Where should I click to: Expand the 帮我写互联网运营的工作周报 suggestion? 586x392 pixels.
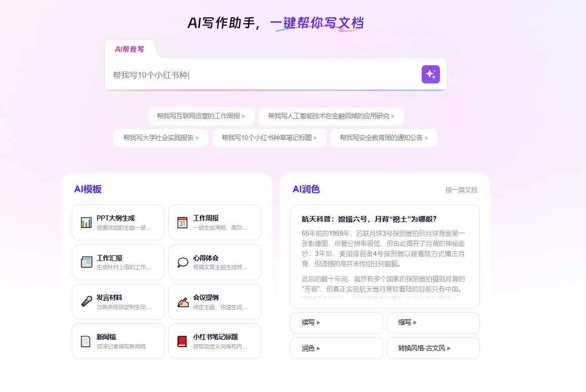click(x=201, y=116)
